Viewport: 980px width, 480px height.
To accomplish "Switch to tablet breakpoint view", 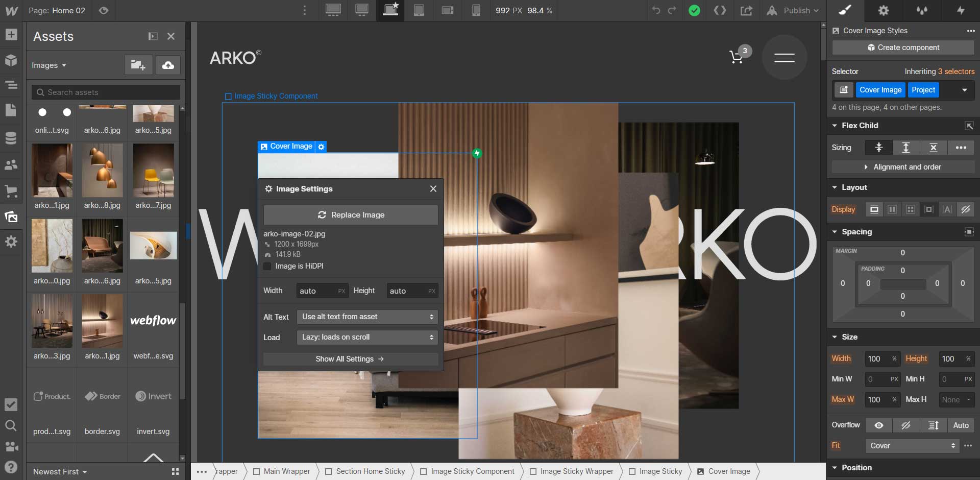I will point(419,10).
